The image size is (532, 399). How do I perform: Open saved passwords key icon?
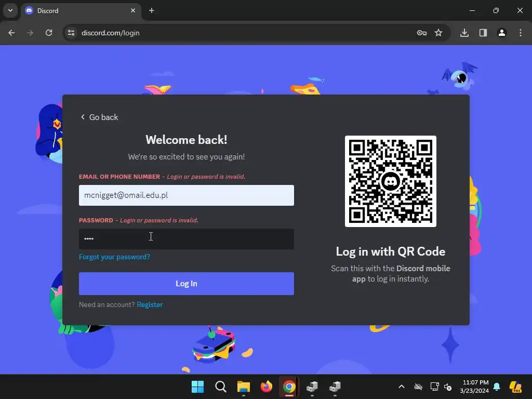pyautogui.click(x=421, y=33)
